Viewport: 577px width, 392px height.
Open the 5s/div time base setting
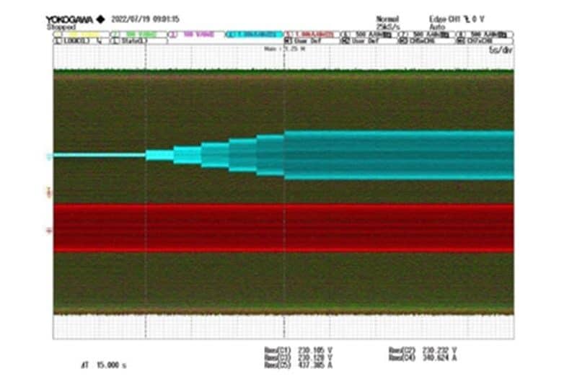click(x=499, y=50)
